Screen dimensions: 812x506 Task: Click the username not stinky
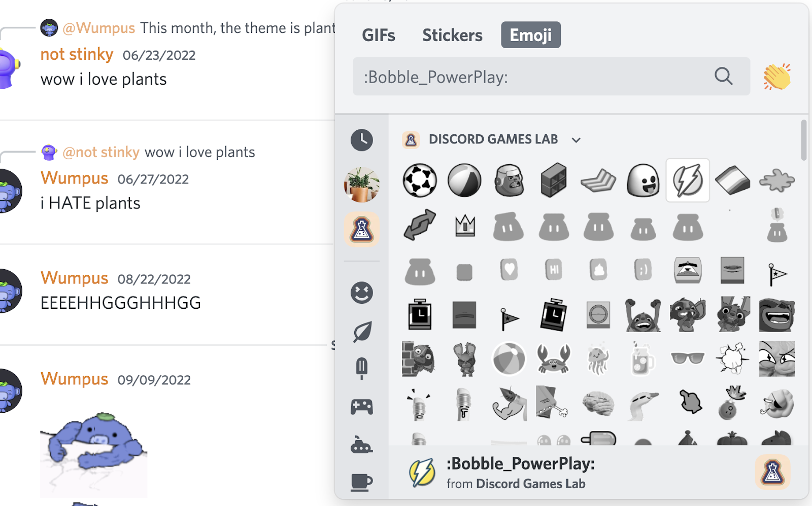click(x=77, y=54)
